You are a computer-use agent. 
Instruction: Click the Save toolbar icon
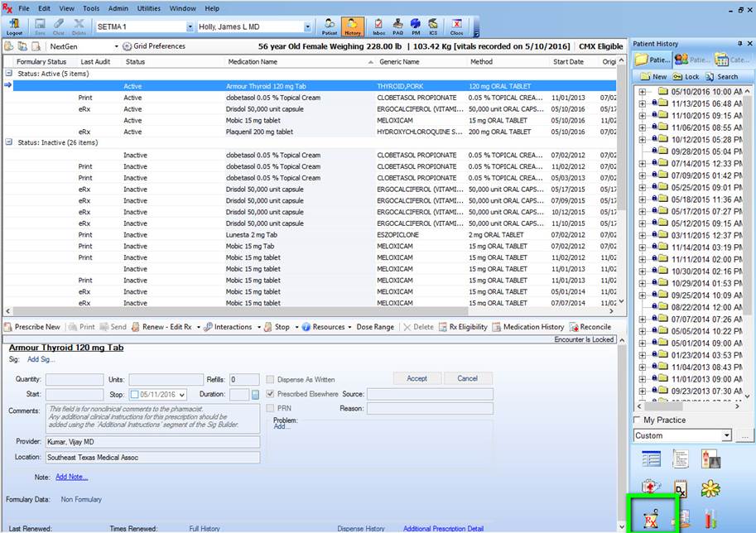pyautogui.click(x=40, y=26)
